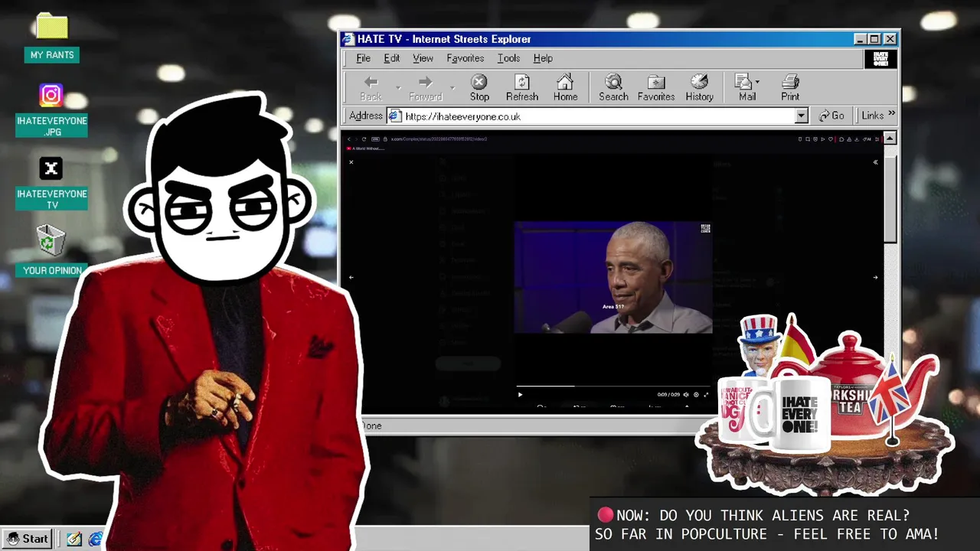Click the Obama video thumbnail

point(613,278)
